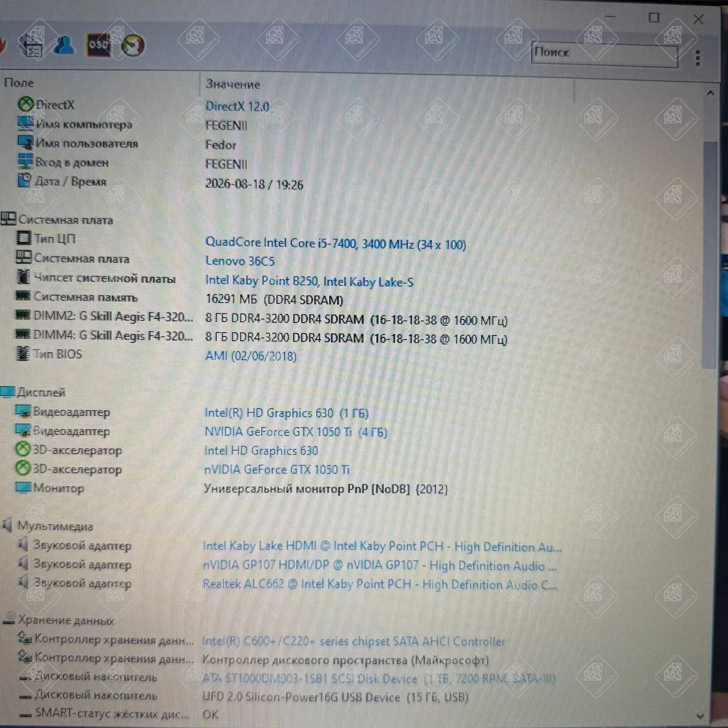Image resolution: width=728 pixels, height=728 pixels.
Task: Select the Универсальный монитор PnP value
Action: [326, 489]
